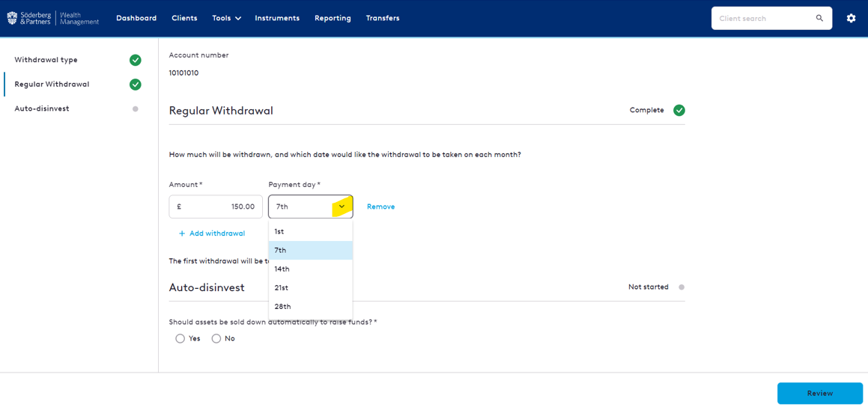The image size is (868, 407).
Task: Click the Payment day field label
Action: click(x=294, y=184)
